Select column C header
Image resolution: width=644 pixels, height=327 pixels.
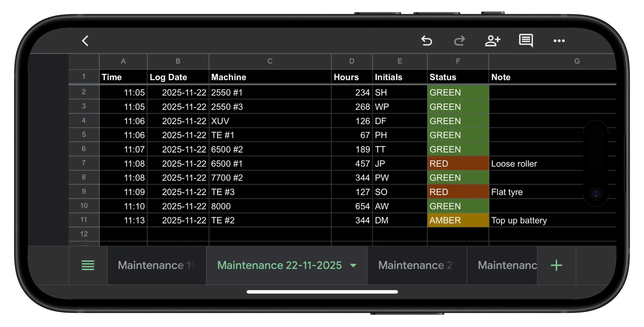[x=270, y=61]
